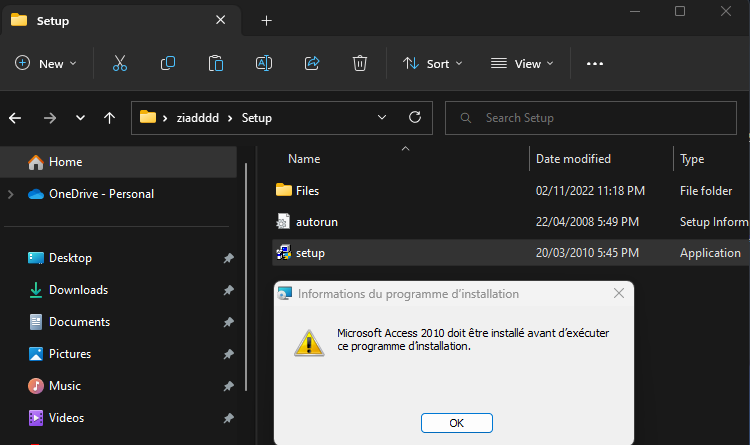750x445 pixels.
Task: Go up one folder level
Action: (x=110, y=118)
